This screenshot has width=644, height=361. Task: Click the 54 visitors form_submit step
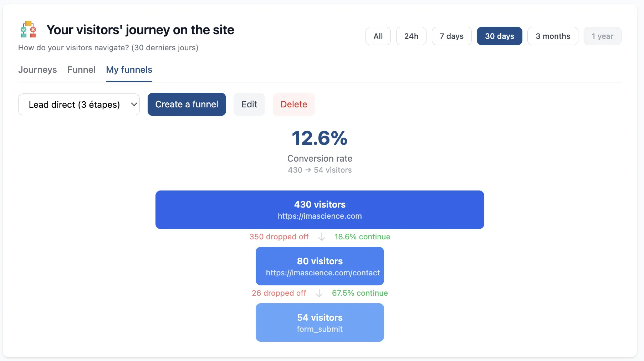320,322
